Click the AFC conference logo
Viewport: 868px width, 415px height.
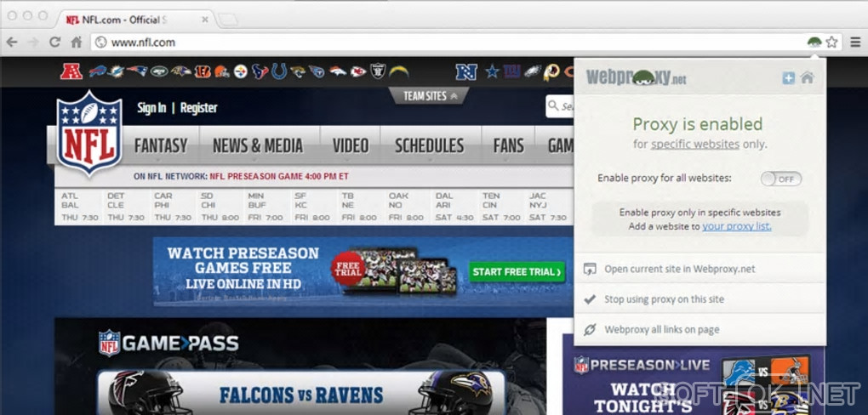click(x=71, y=71)
